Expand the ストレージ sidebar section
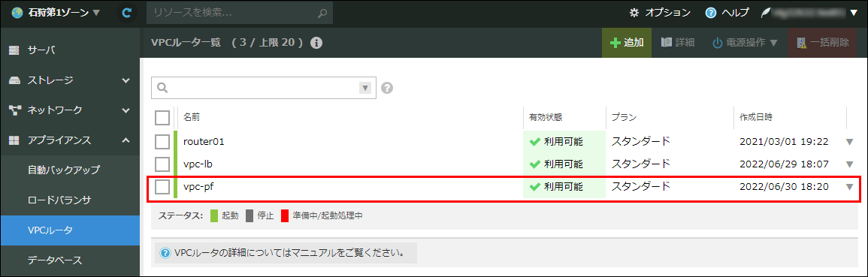The image size is (868, 277). pyautogui.click(x=70, y=81)
